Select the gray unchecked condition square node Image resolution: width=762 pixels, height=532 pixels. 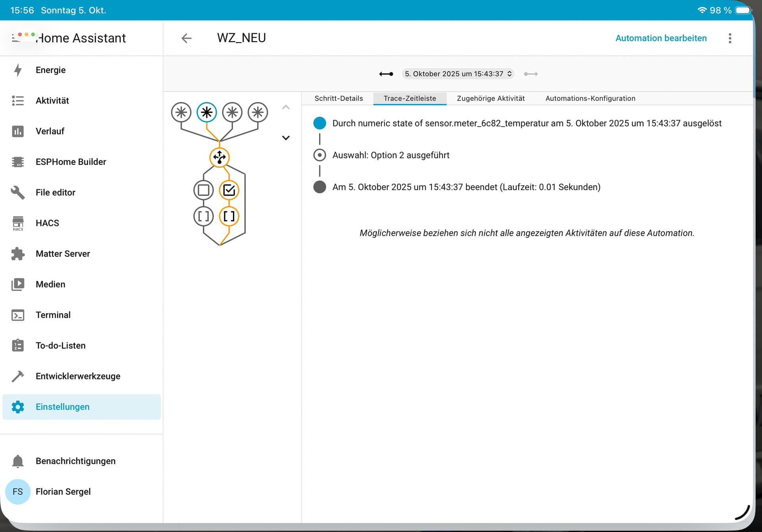[203, 190]
